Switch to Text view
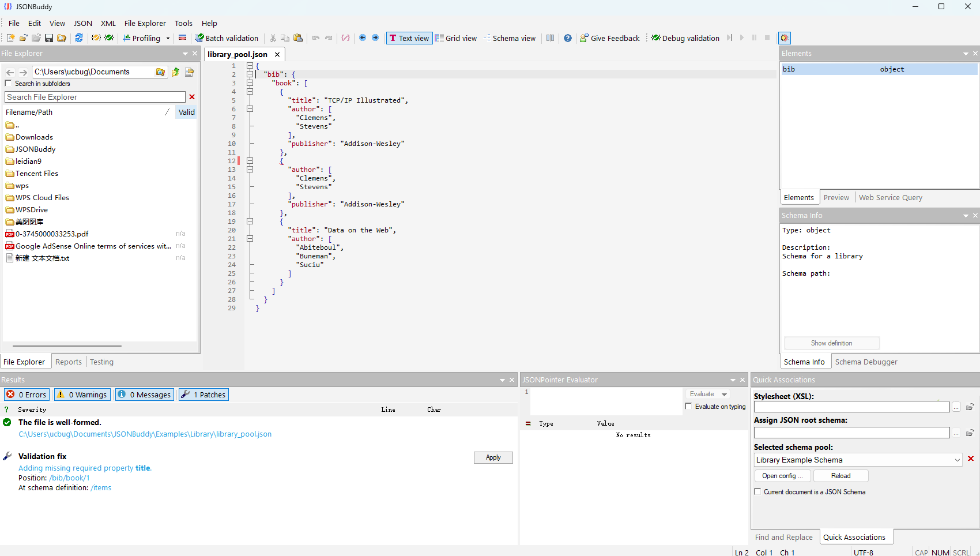Viewport: 980px width, 556px height. [x=409, y=38]
